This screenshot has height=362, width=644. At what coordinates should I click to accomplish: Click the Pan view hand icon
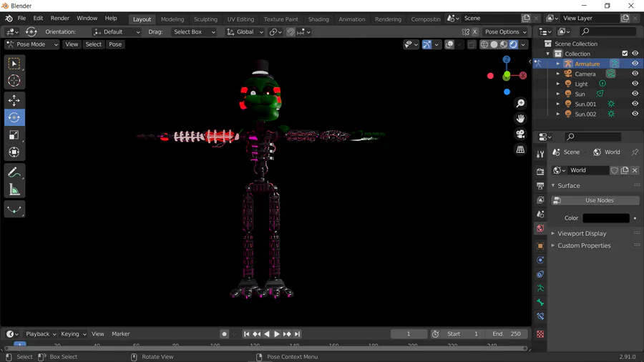pyautogui.click(x=520, y=119)
